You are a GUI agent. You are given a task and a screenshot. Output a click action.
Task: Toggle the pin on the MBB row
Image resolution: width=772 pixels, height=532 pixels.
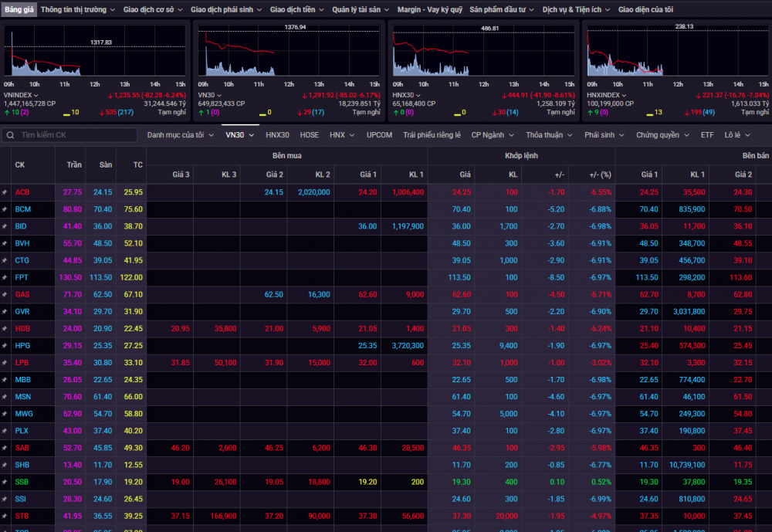tap(5, 379)
